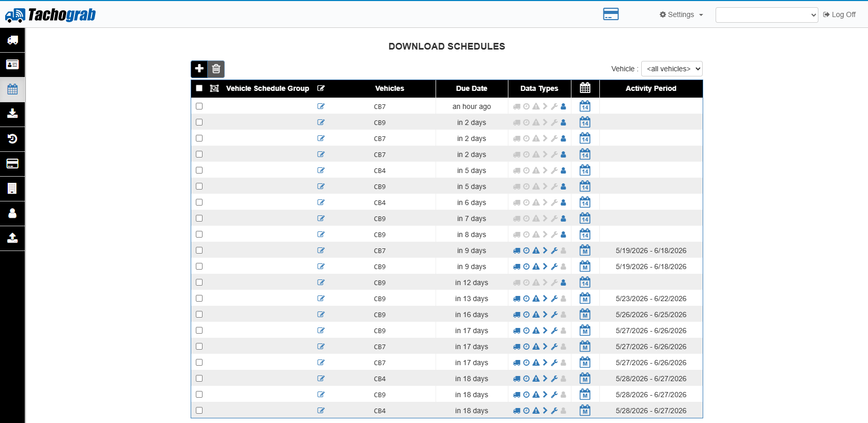Image resolution: width=868 pixels, height=423 pixels.
Task: Click the Vehicle Schedule Group column header
Action: [x=268, y=88]
